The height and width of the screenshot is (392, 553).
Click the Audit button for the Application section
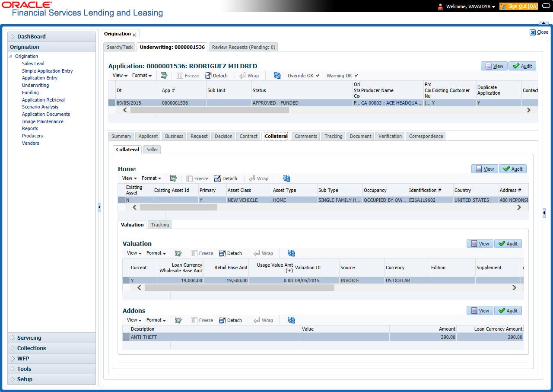522,66
